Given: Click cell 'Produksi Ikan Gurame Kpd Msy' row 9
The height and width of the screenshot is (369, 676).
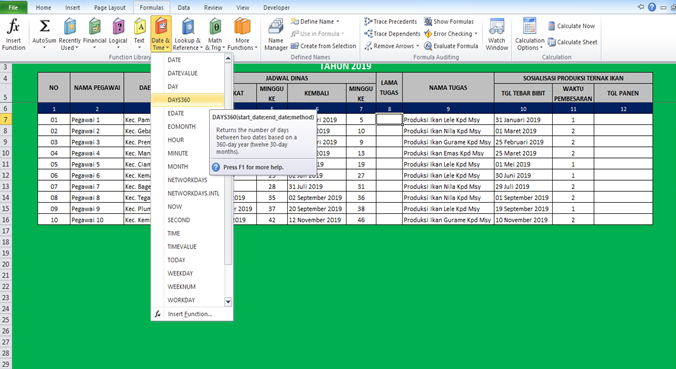Looking at the screenshot, I should pos(448,142).
